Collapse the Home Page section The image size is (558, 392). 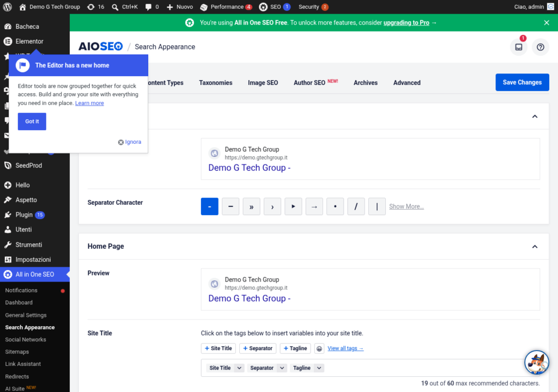coord(535,247)
